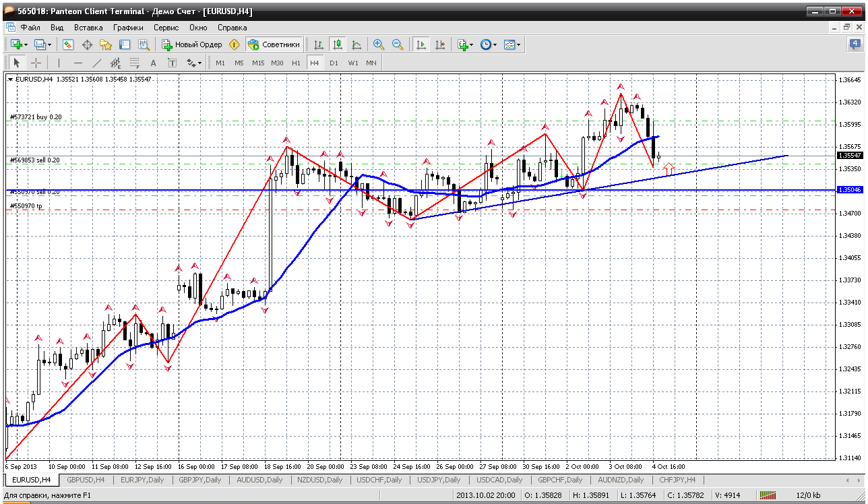Expand the new chart dropdown
This screenshot has width=868, height=504.
pyautogui.click(x=26, y=44)
